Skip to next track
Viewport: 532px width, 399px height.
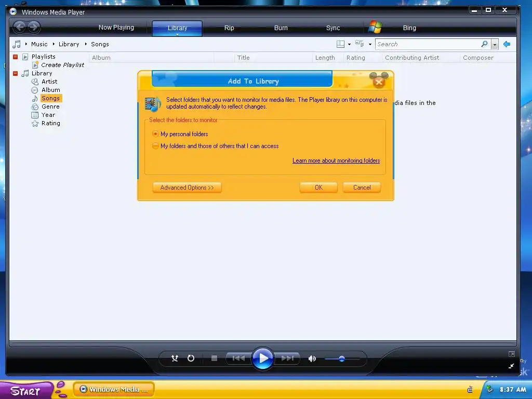pyautogui.click(x=287, y=358)
